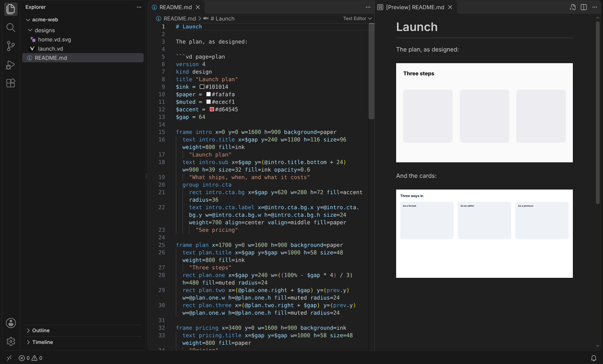Open editor group more actions ellipsis
603x364 pixels.
[368, 7]
